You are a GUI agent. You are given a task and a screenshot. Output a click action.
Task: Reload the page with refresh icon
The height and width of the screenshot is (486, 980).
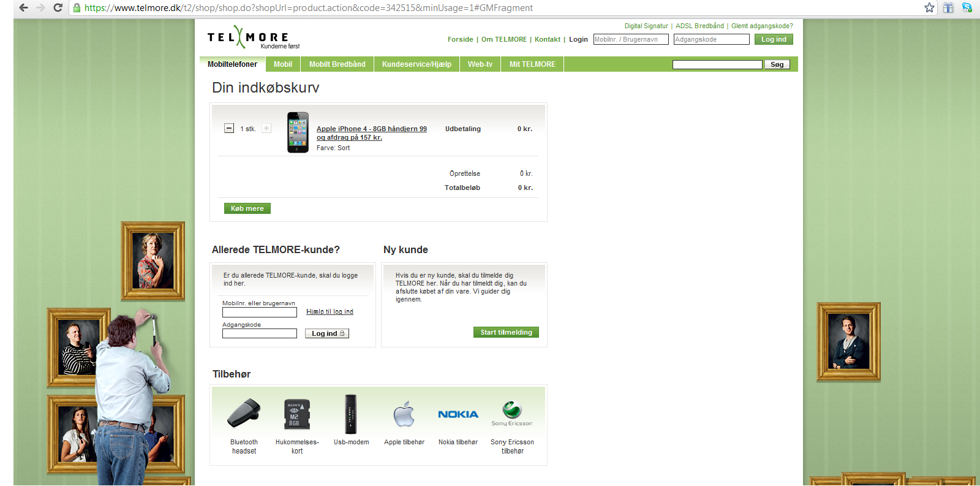(58, 8)
